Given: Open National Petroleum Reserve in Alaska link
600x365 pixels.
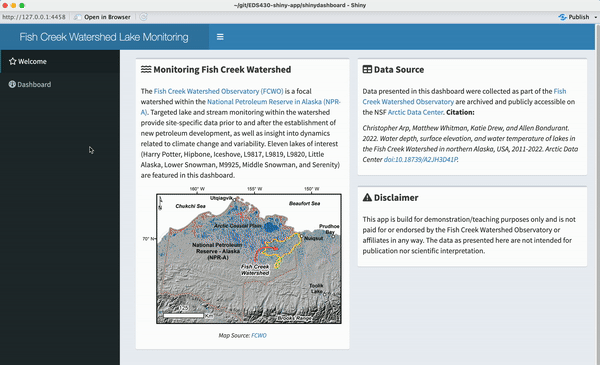Looking at the screenshot, I should 241,107.
